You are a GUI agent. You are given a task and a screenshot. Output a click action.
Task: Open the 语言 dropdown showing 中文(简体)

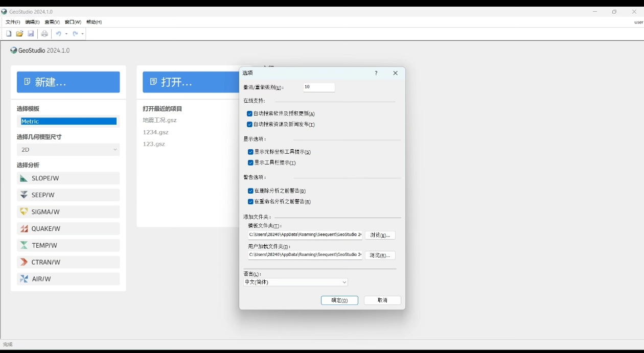tap(295, 283)
